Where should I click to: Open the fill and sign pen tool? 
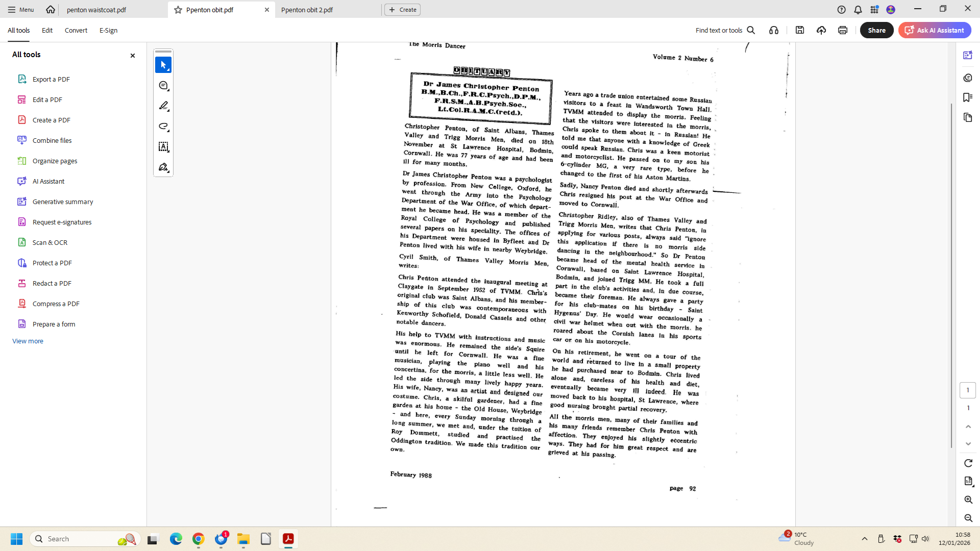163,167
